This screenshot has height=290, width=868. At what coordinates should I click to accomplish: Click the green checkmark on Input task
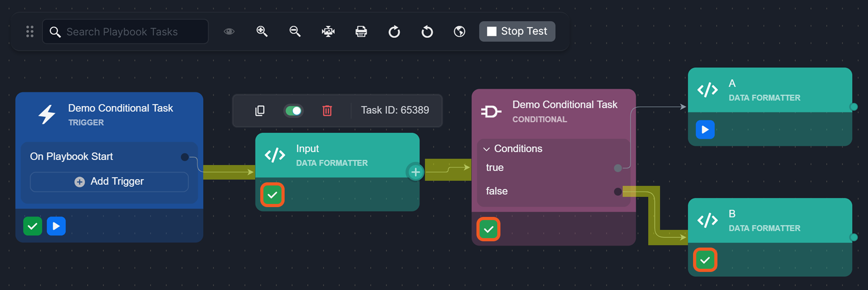click(x=272, y=195)
